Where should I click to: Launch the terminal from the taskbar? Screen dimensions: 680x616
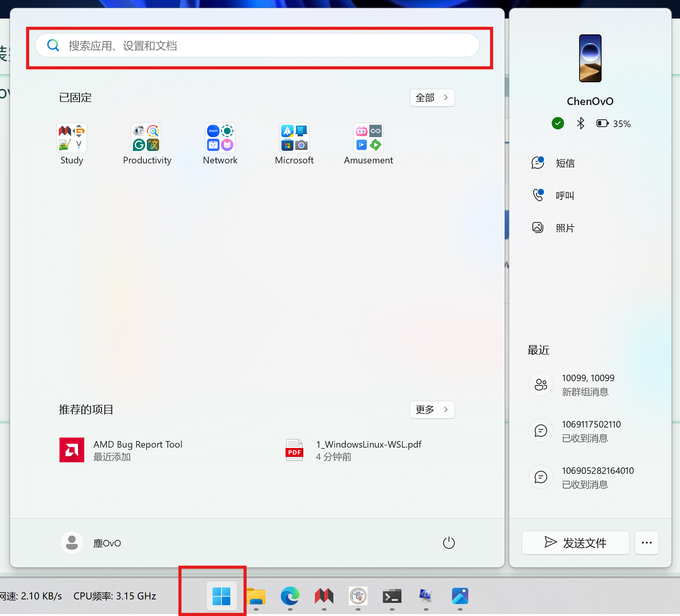[x=392, y=596]
